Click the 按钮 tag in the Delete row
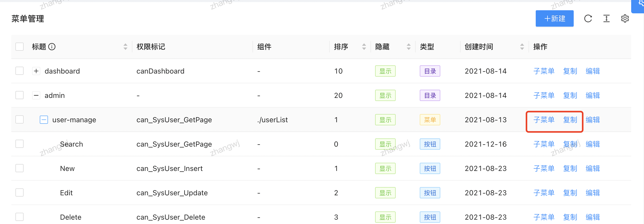644x224 pixels. pyautogui.click(x=430, y=217)
